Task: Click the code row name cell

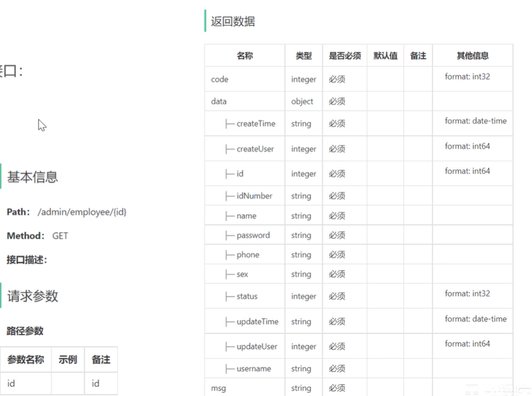Action: [x=219, y=80]
